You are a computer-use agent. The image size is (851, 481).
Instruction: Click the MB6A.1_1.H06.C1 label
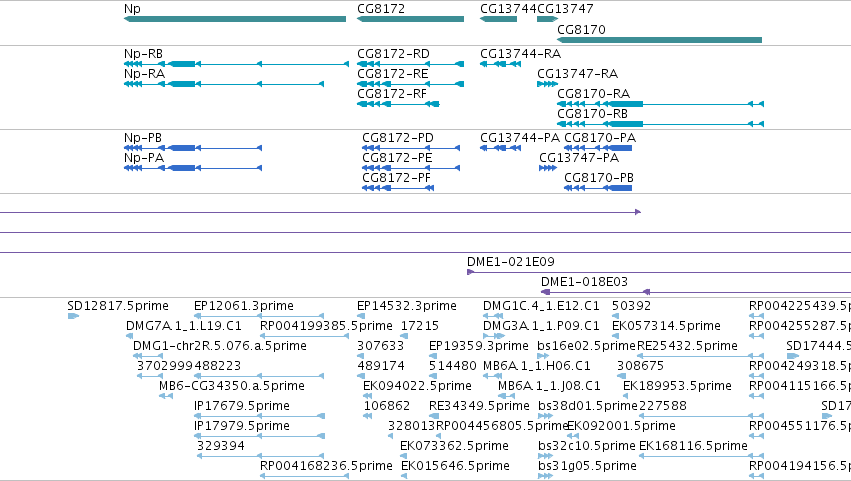pos(537,366)
